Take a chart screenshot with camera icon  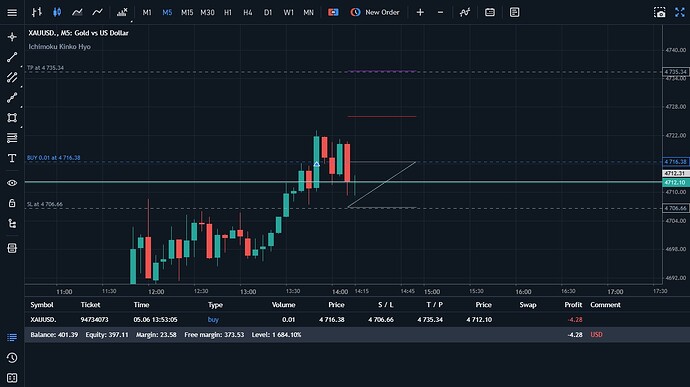660,12
